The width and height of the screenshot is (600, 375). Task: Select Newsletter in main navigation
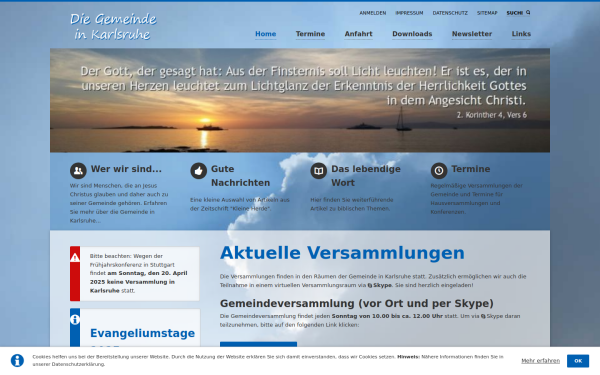[x=472, y=34]
